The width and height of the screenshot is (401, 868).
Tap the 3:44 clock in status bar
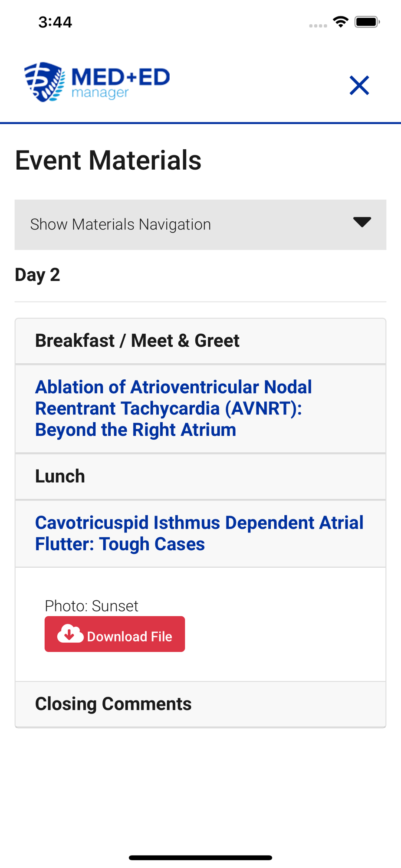55,22
